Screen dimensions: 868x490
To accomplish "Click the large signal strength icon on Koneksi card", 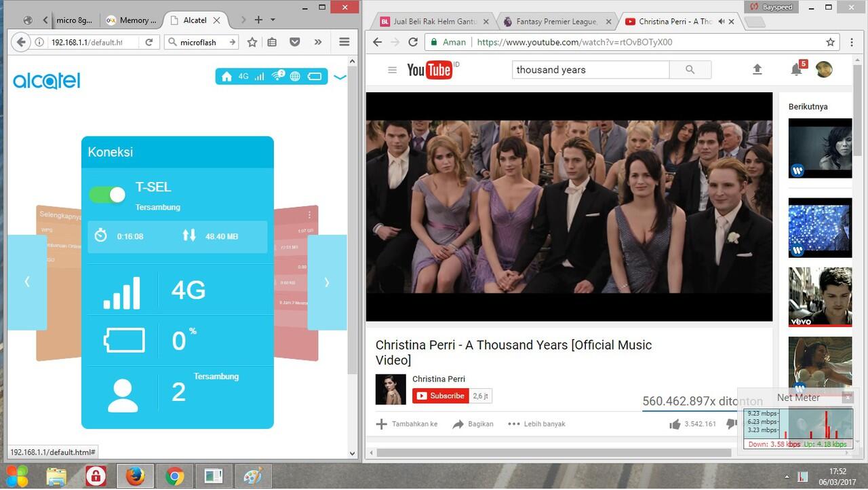I will (x=121, y=293).
